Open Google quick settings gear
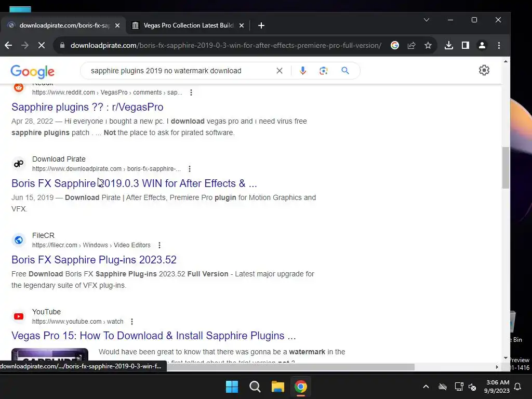Viewport: 532px width, 399px height. [x=484, y=70]
